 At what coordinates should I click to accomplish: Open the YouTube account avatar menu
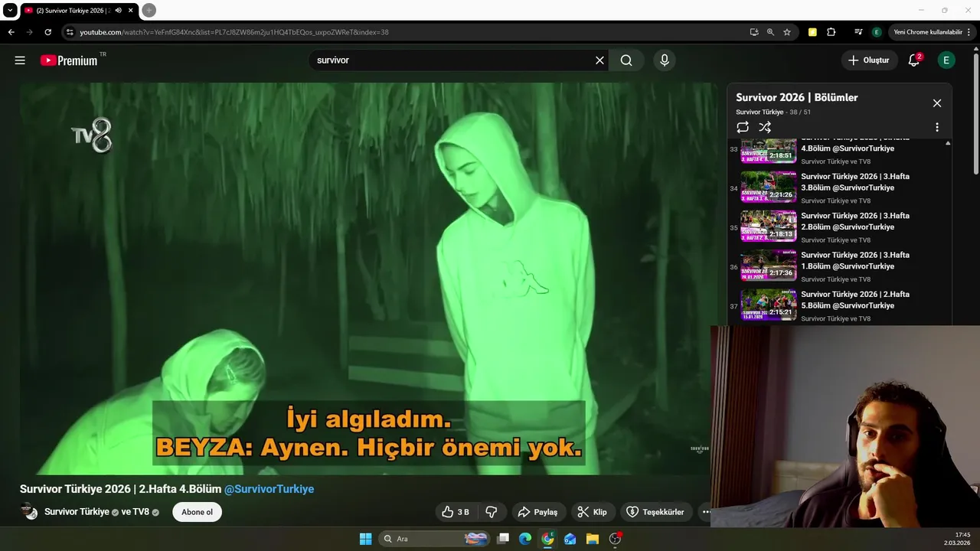(946, 60)
